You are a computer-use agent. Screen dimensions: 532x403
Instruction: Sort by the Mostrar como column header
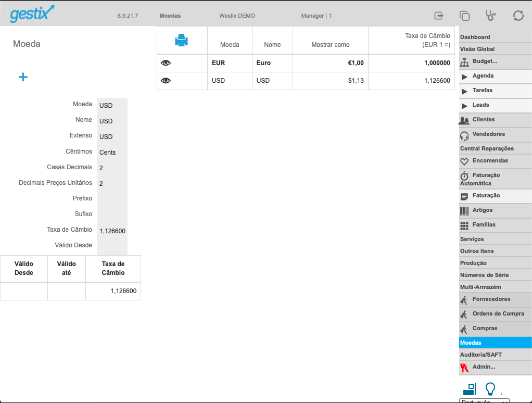(x=331, y=44)
